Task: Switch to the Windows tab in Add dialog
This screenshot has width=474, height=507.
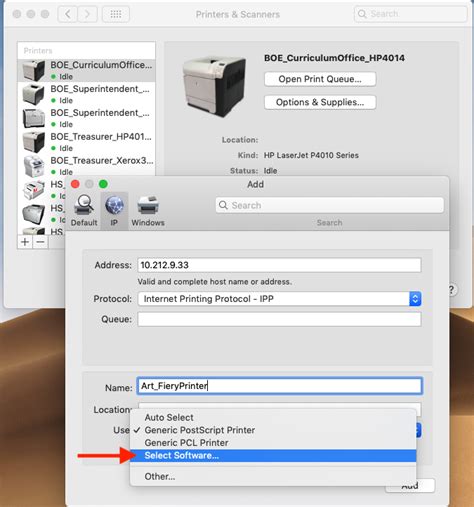Action: pyautogui.click(x=148, y=210)
